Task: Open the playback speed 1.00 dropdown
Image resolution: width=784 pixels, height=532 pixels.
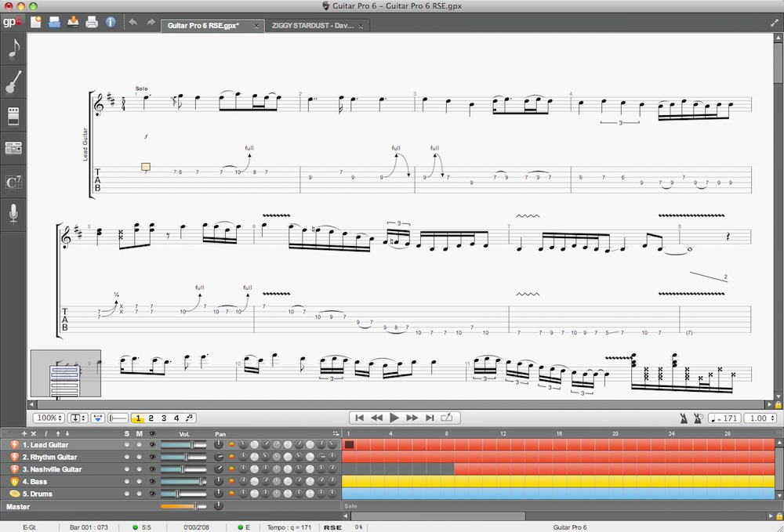Action: coord(760,418)
